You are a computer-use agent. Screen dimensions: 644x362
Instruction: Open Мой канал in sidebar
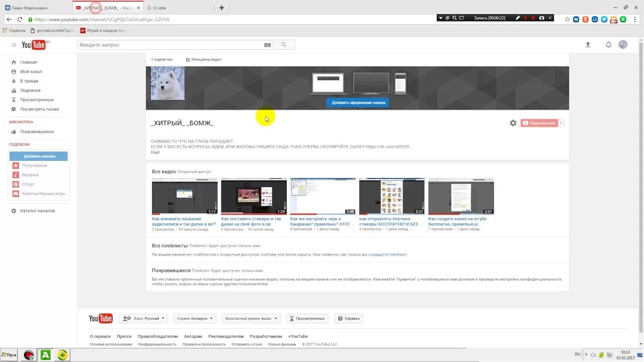pos(31,71)
